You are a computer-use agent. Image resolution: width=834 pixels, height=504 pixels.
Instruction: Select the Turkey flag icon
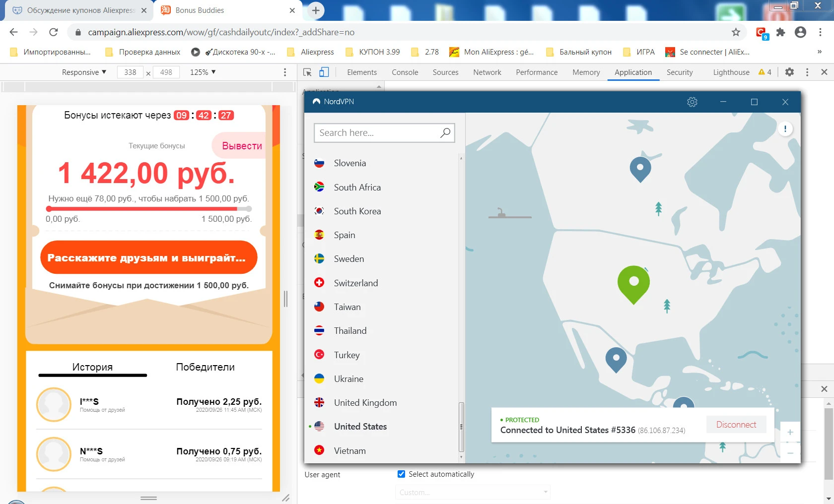(x=319, y=355)
